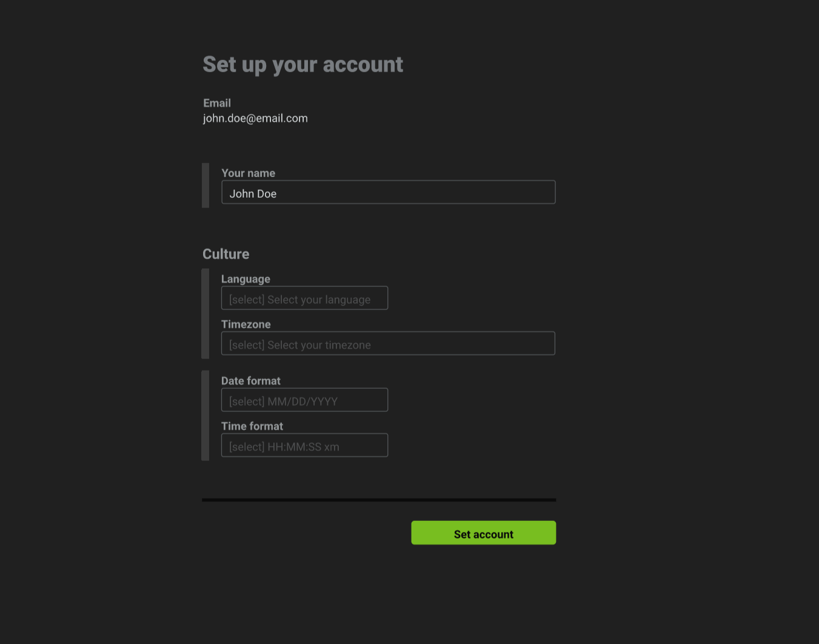Expand the Timezone select dropdown
819x644 pixels.
click(x=388, y=344)
